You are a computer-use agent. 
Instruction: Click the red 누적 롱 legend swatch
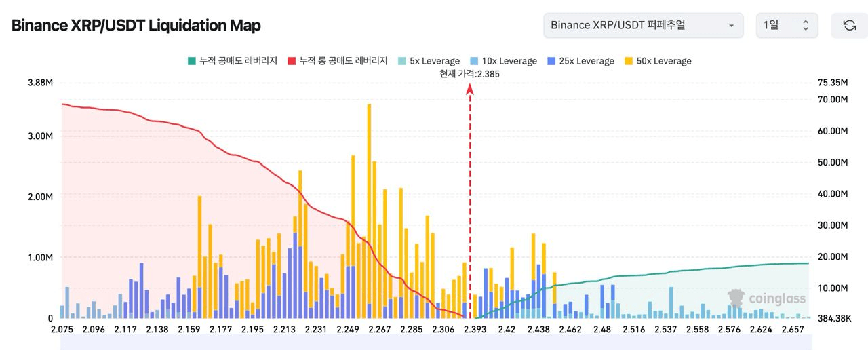click(292, 61)
